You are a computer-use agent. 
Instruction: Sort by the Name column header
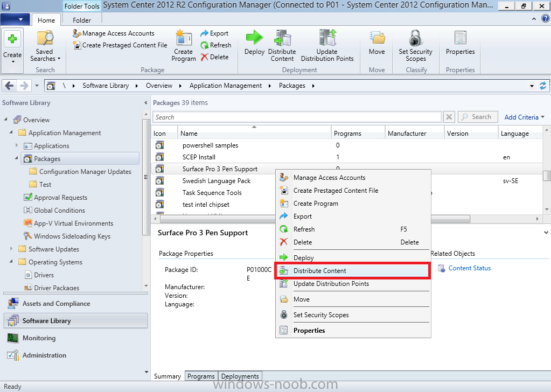254,133
